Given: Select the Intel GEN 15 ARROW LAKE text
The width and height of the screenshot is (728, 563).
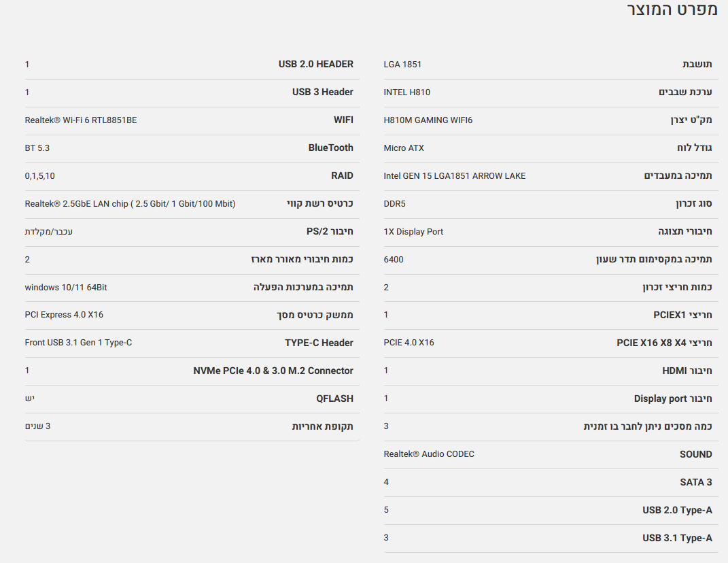Looking at the screenshot, I should click(x=454, y=176).
